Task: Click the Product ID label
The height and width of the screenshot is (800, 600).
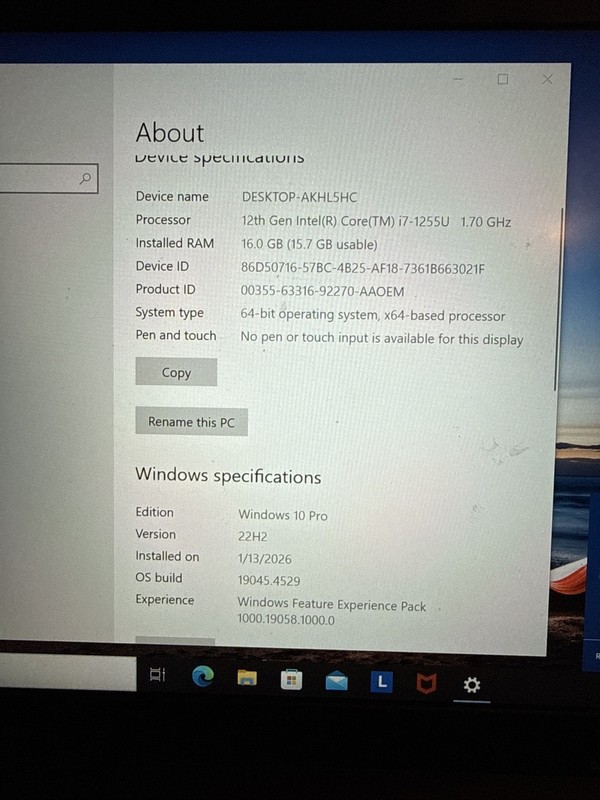Action: point(165,289)
